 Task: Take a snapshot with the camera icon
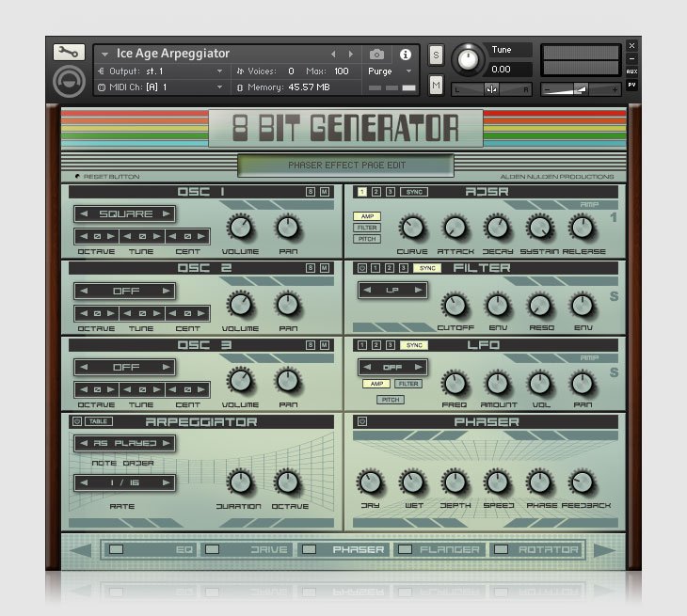pyautogui.click(x=376, y=55)
